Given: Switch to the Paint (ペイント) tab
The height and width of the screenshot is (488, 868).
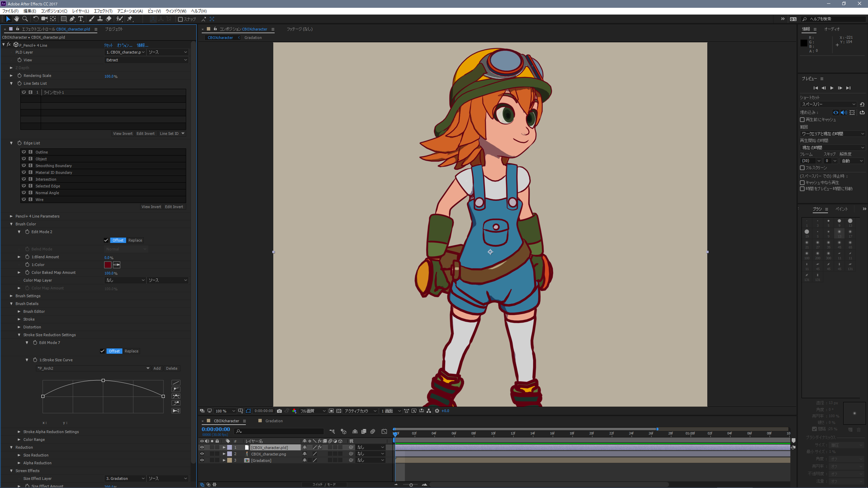Looking at the screenshot, I should point(842,209).
